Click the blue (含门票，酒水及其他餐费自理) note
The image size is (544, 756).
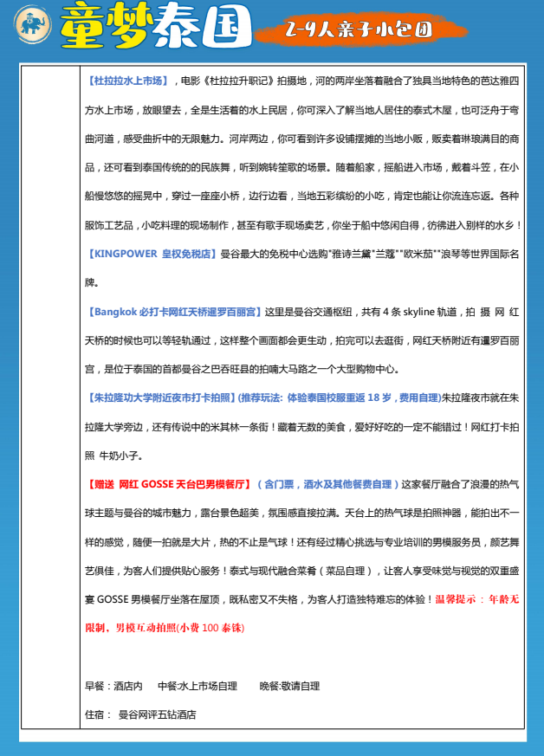tap(328, 484)
